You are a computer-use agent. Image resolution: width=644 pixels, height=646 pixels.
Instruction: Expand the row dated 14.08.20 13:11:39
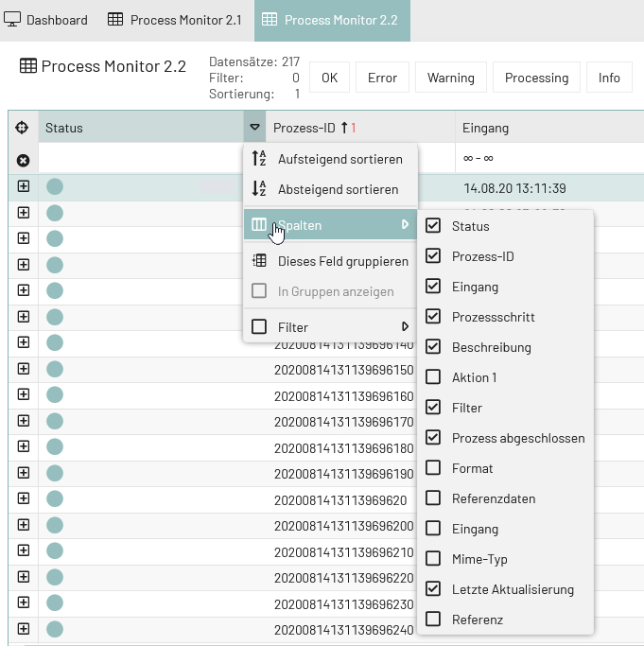24,186
